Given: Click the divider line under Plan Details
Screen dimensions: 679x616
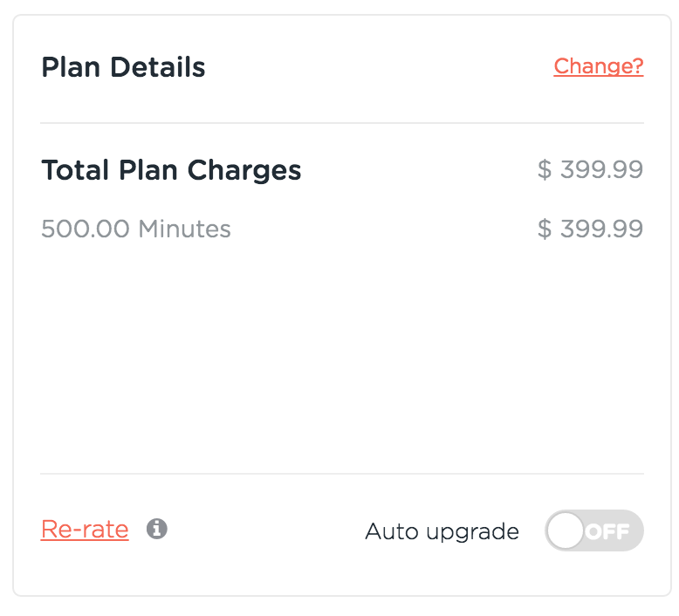Looking at the screenshot, I should 341,123.
